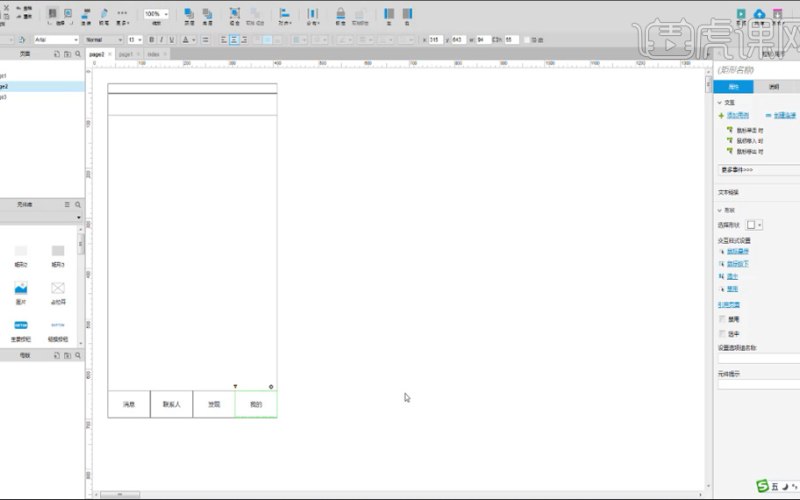Switch to the index canvas tab

point(157,54)
